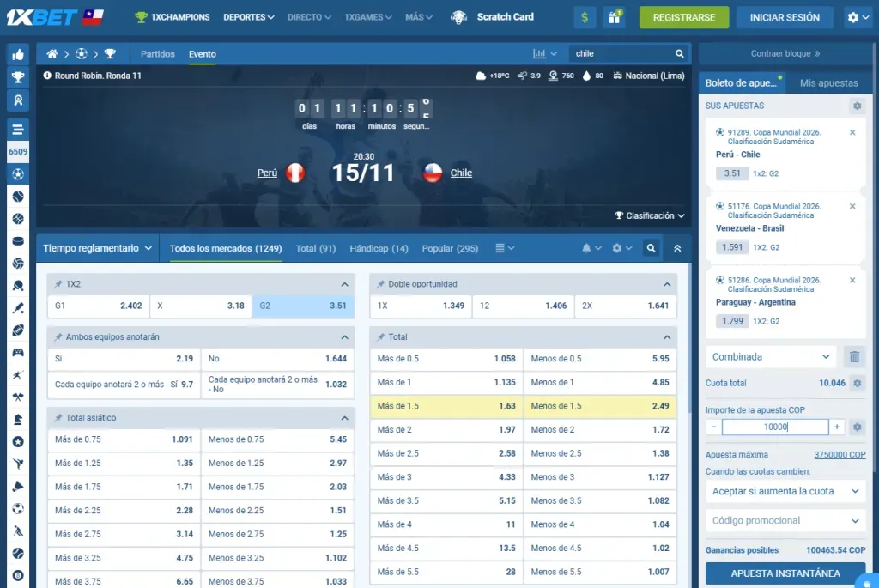The width and height of the screenshot is (879, 588).
Task: Open the market search magnifier icon
Action: pyautogui.click(x=651, y=247)
